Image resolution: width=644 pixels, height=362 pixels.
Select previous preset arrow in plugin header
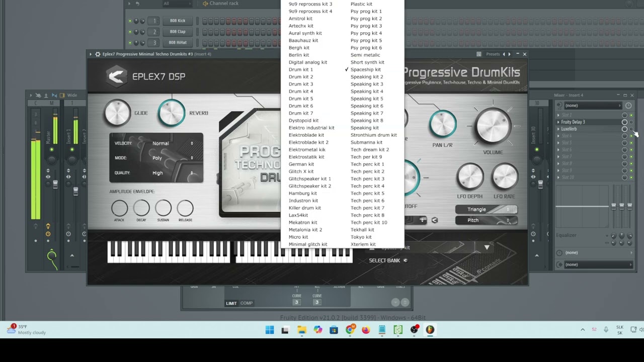tap(504, 54)
